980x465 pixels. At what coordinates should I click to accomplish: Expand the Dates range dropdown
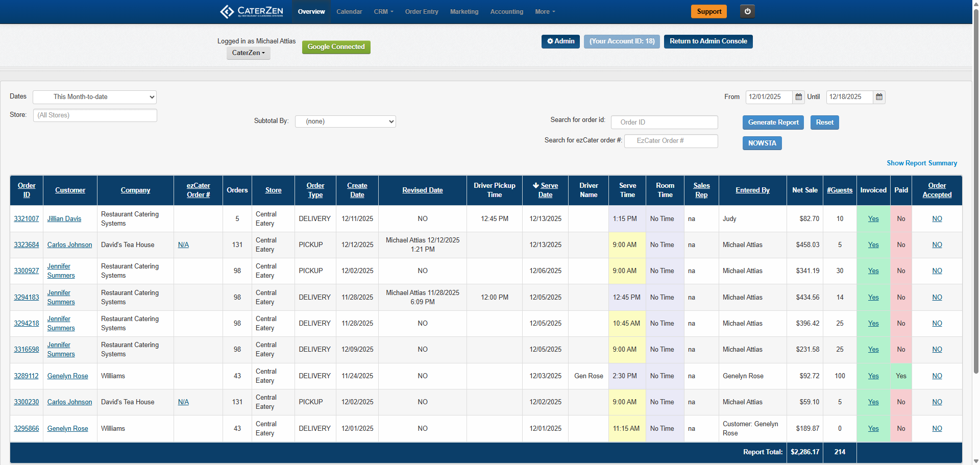pyautogui.click(x=94, y=97)
